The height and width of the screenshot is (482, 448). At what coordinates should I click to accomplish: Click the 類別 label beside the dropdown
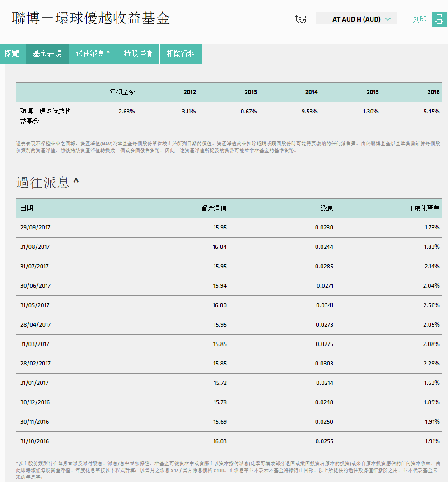[301, 19]
